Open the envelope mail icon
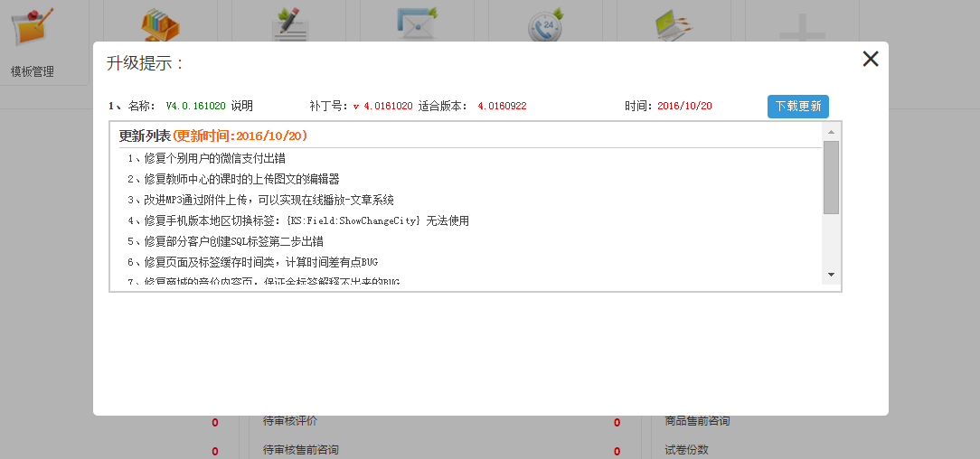Screen dimensions: 980x459 [418, 24]
